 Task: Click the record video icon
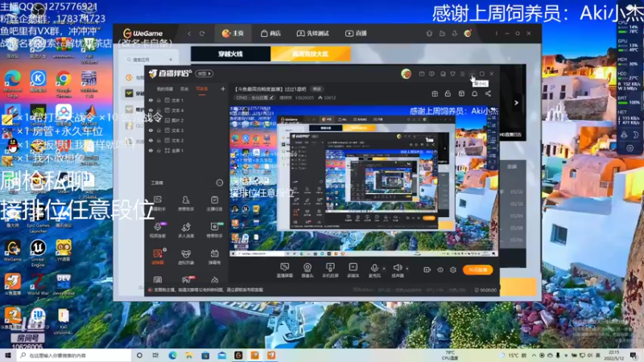pyautogui.click(x=427, y=269)
